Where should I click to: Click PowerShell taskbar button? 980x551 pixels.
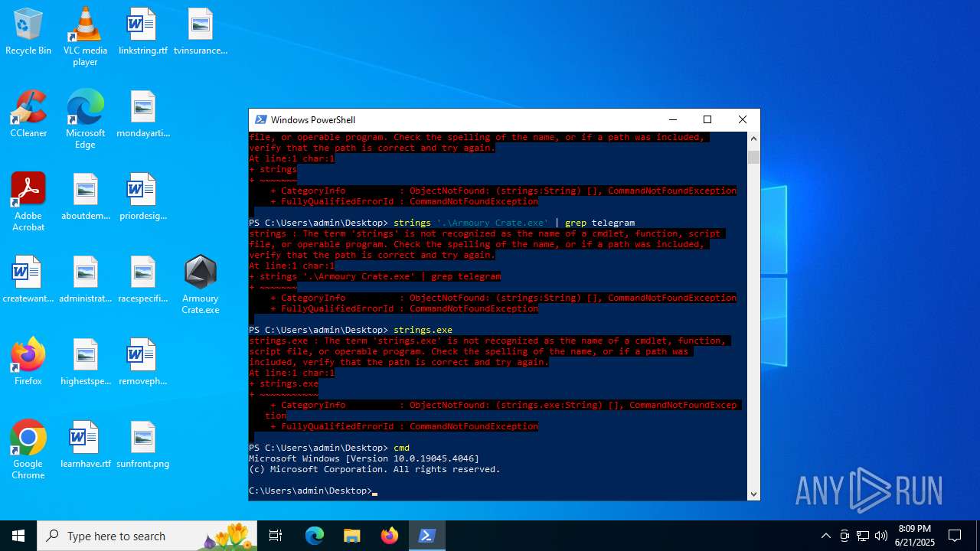pyautogui.click(x=427, y=536)
